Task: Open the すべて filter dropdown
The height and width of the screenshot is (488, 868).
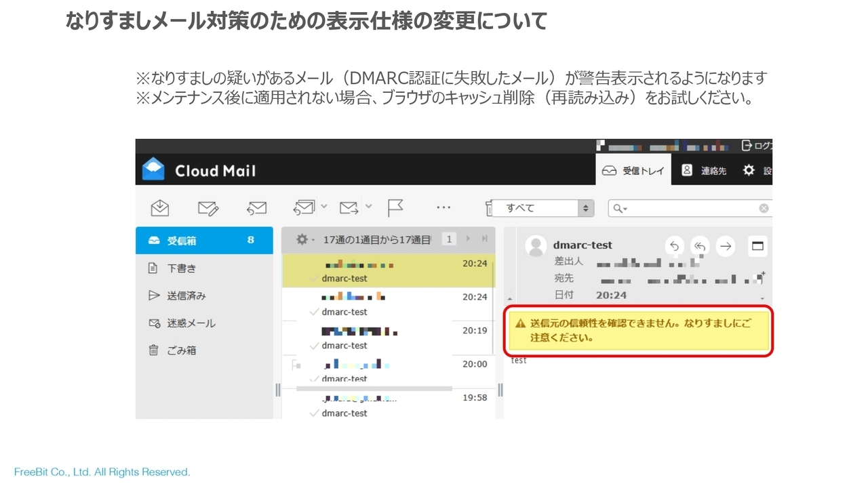Action: coord(542,208)
